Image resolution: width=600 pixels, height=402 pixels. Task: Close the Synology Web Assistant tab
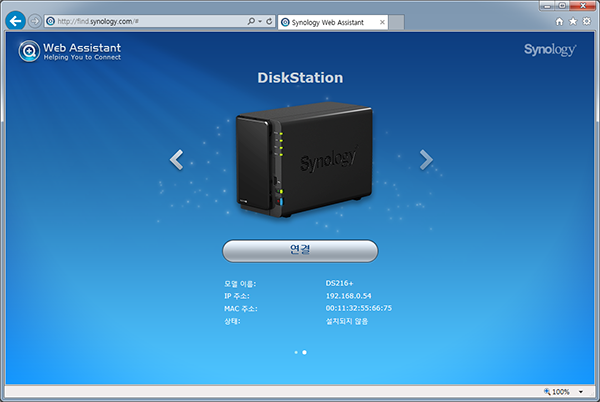(x=382, y=23)
